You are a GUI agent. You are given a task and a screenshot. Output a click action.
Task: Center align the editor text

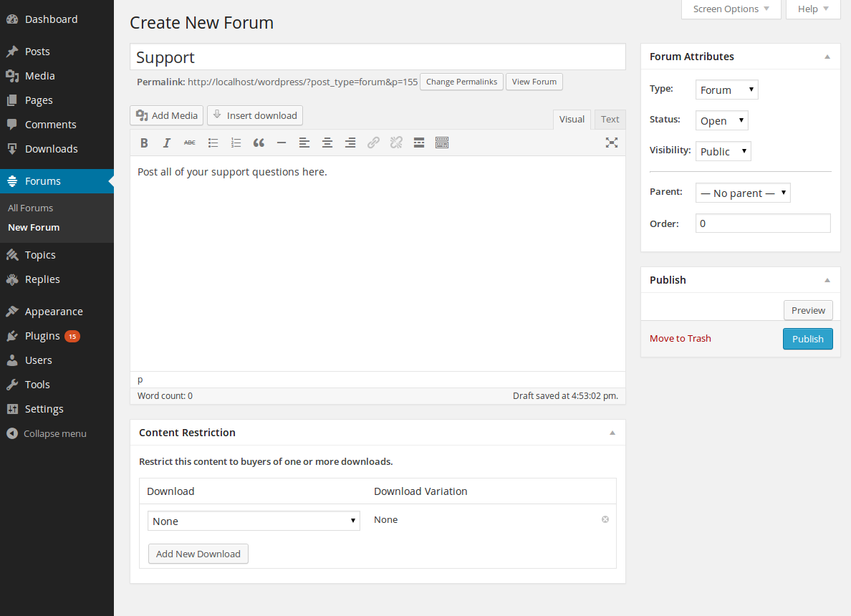pos(327,143)
